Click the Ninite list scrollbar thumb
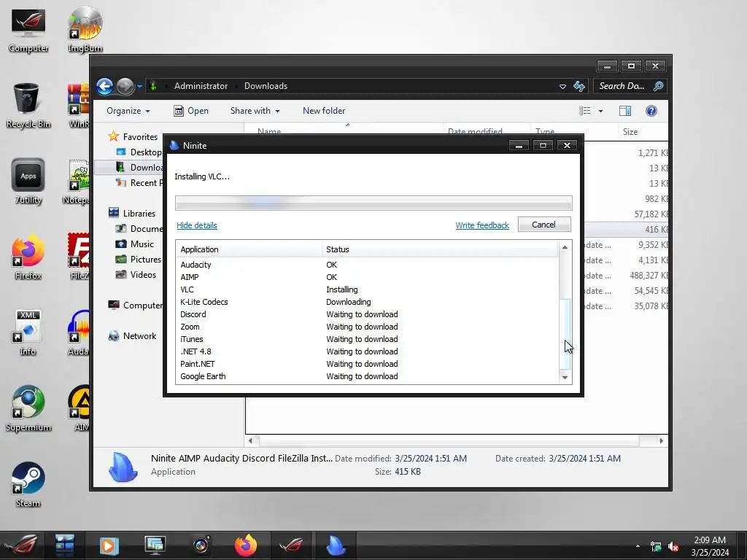The width and height of the screenshot is (747, 560). (565, 333)
